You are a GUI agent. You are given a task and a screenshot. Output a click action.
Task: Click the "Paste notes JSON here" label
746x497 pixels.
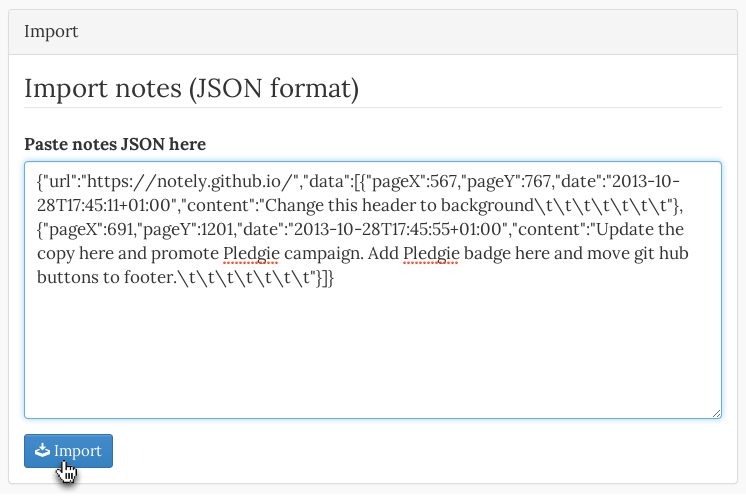coord(115,144)
